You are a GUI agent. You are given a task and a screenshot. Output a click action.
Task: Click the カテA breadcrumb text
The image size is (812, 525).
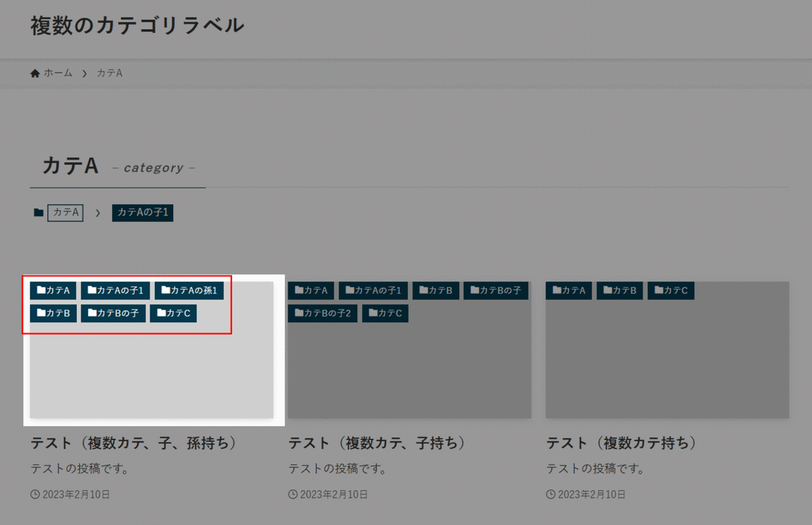109,73
